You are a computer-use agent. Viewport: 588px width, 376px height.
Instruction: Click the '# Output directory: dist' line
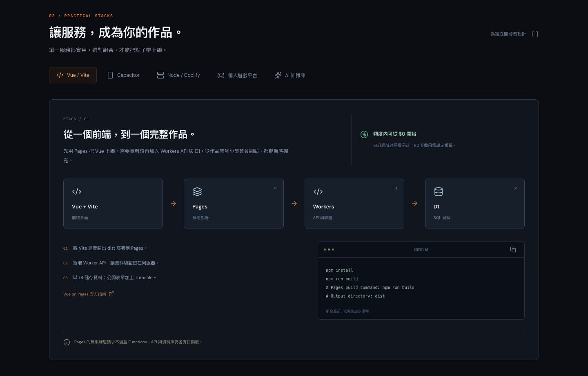pyautogui.click(x=355, y=296)
